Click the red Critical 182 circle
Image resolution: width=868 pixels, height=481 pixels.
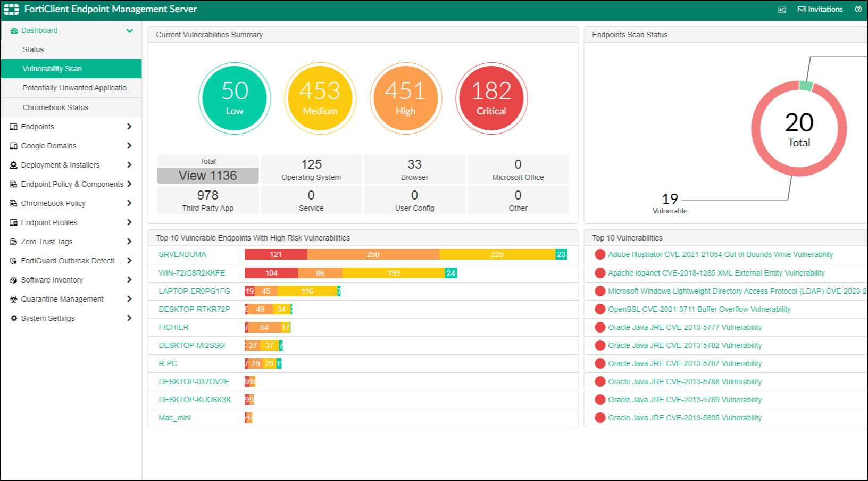(x=491, y=98)
